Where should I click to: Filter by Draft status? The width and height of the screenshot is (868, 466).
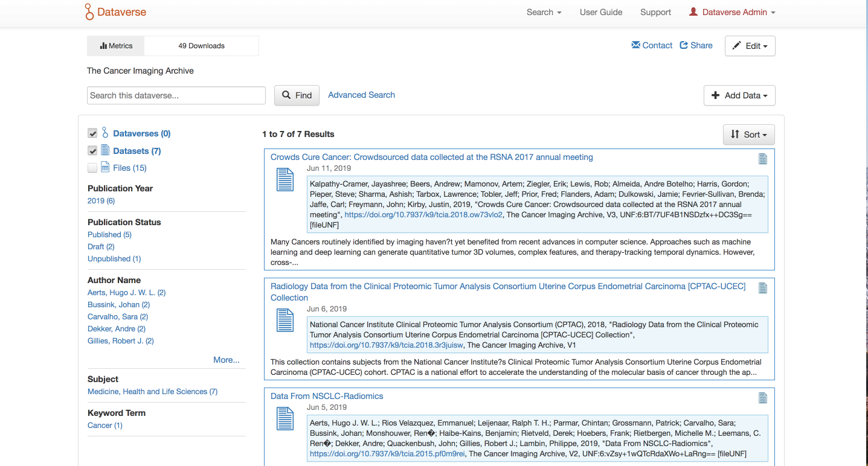[101, 246]
